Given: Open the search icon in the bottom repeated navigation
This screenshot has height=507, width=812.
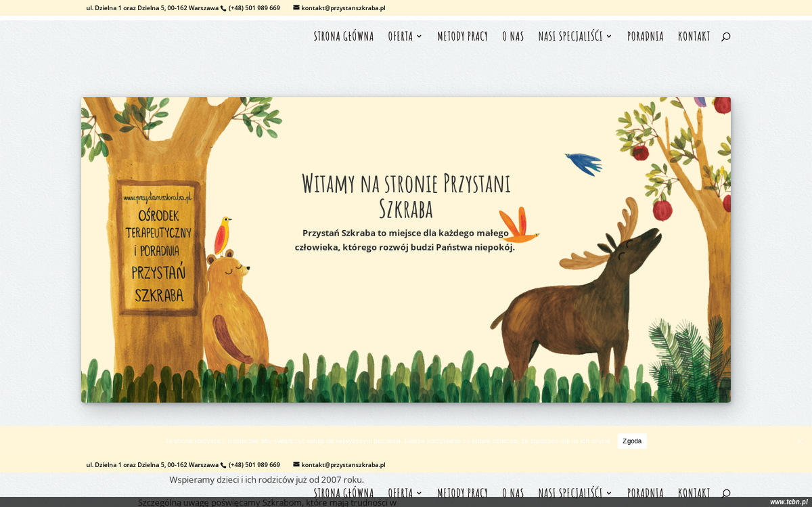Looking at the screenshot, I should tap(725, 493).
